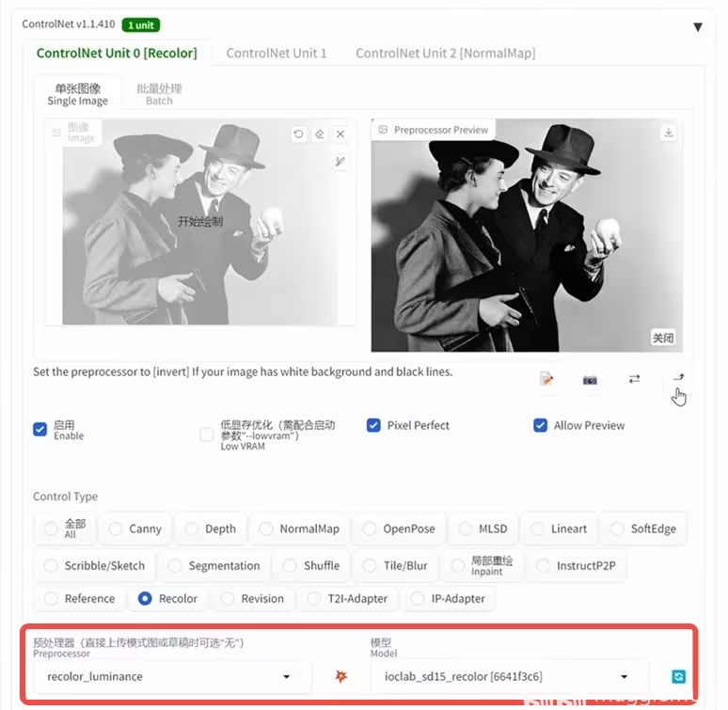Open the brush tool on the image canvas
The image size is (728, 710).
click(340, 162)
